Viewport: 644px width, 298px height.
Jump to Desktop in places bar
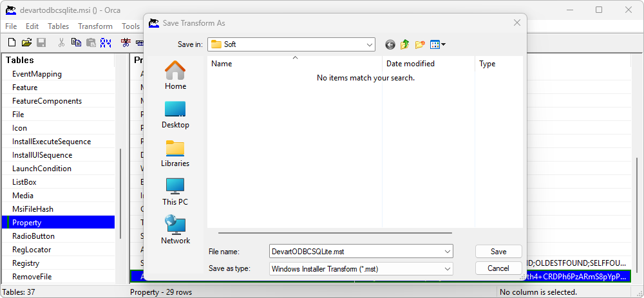[x=175, y=115]
